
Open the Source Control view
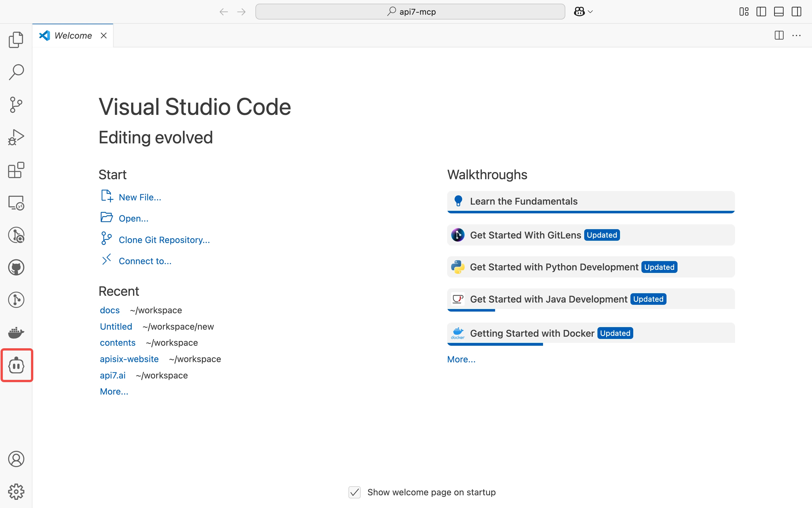click(x=16, y=104)
